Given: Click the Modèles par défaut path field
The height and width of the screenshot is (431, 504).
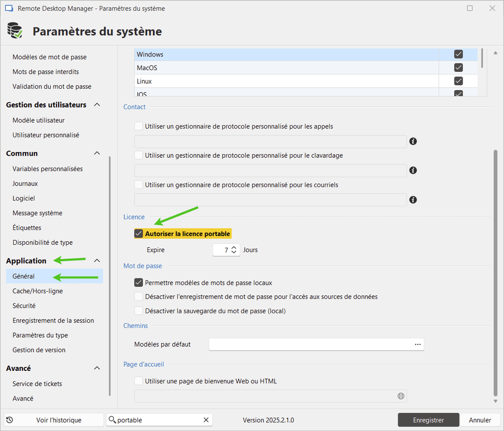Looking at the screenshot, I should 310,344.
